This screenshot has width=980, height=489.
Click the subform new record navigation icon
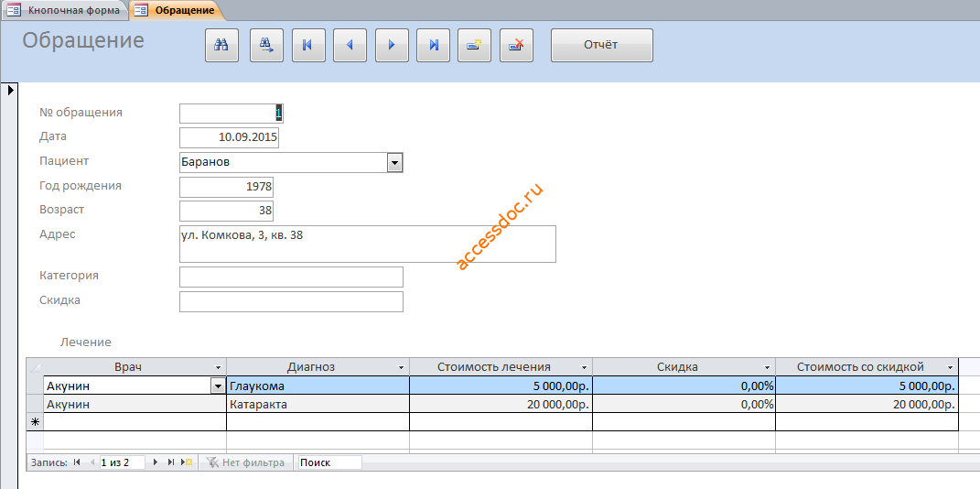click(187, 462)
